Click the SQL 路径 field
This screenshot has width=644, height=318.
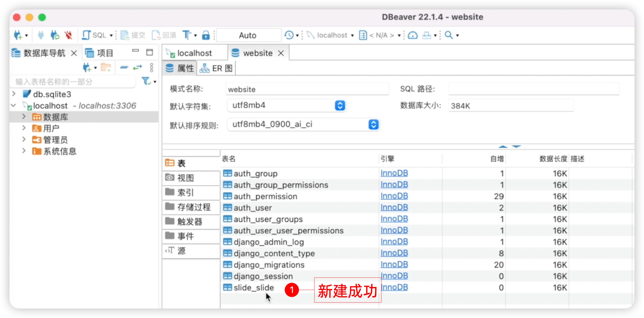534,89
